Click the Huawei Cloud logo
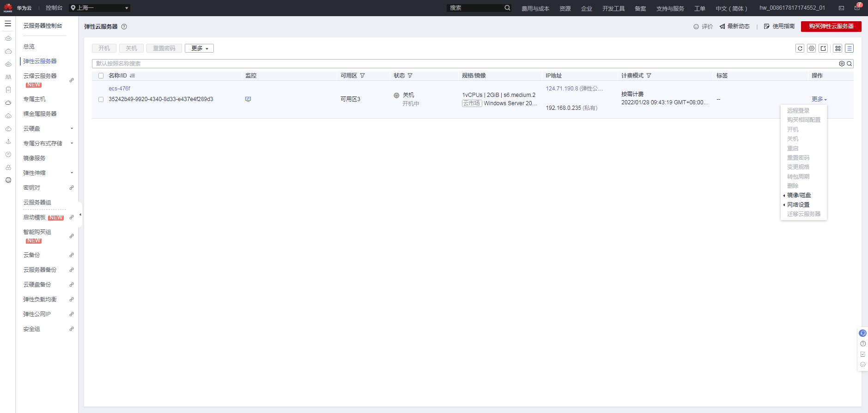Image resolution: width=868 pixels, height=413 pixels. (x=8, y=8)
